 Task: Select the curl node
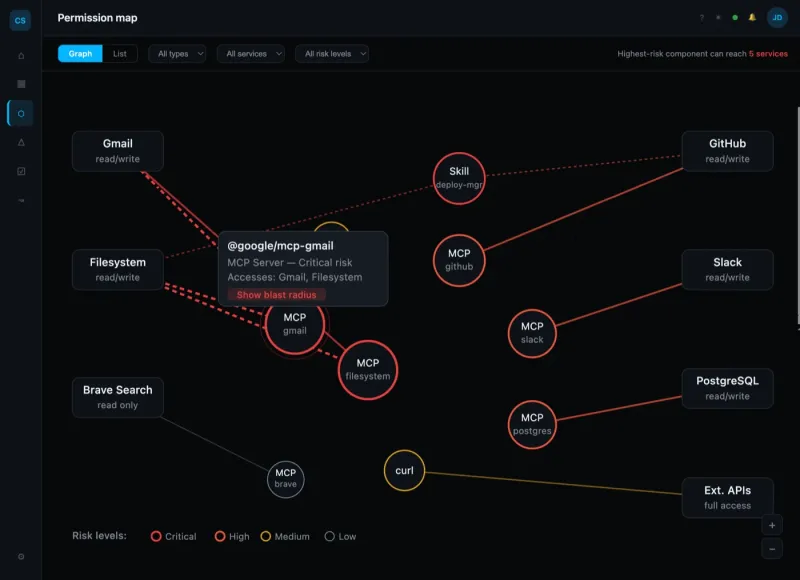404,470
